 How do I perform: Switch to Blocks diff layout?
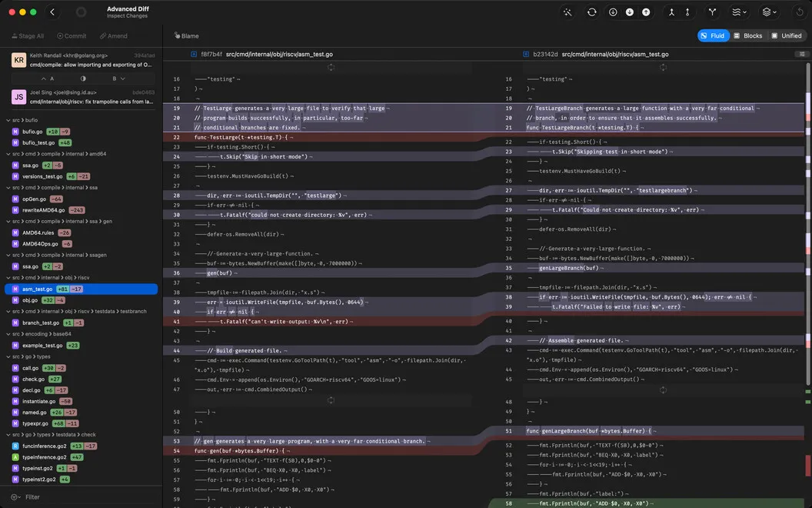click(747, 35)
